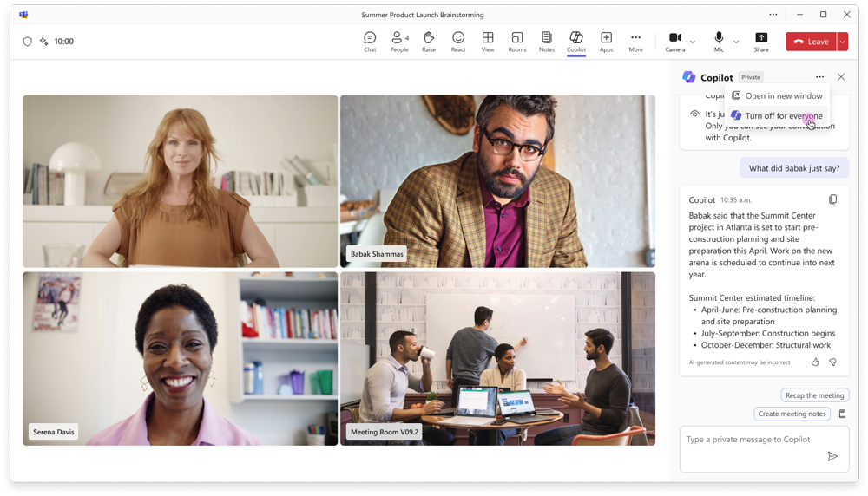Click the Private badge next to Copilot
Viewport: 868px width, 496px height.
coord(751,77)
